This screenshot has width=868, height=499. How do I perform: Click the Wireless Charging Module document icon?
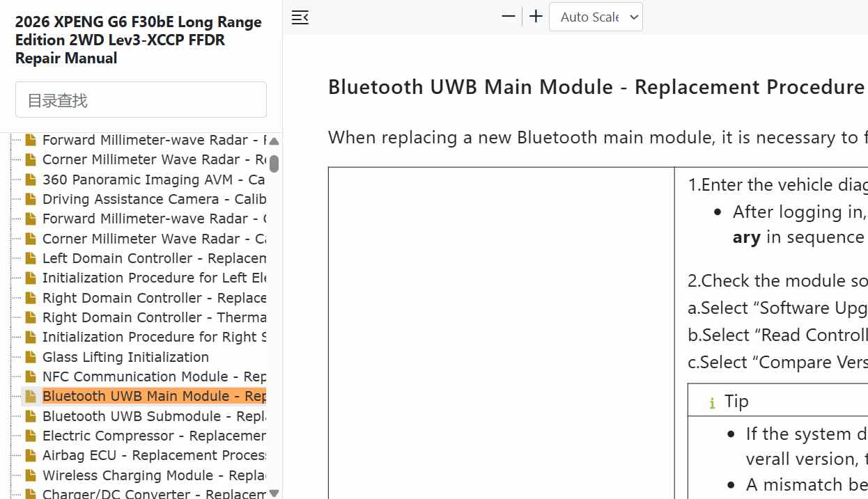pyautogui.click(x=30, y=475)
